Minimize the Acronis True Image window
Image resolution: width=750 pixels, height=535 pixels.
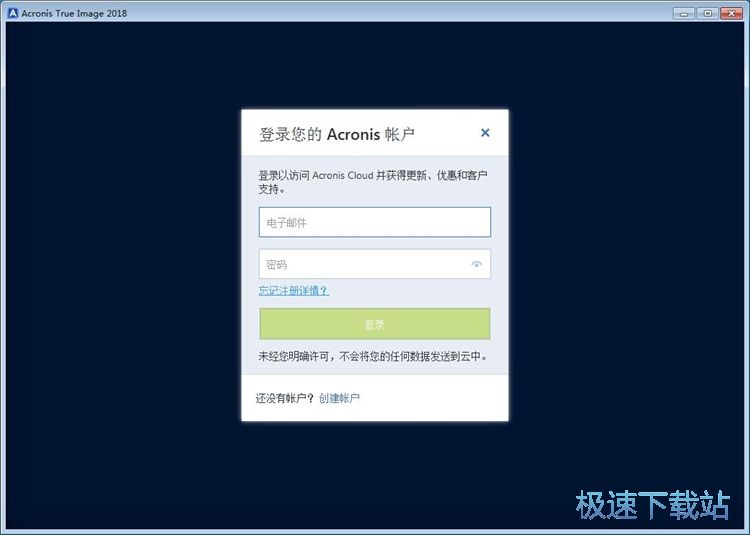click(684, 13)
